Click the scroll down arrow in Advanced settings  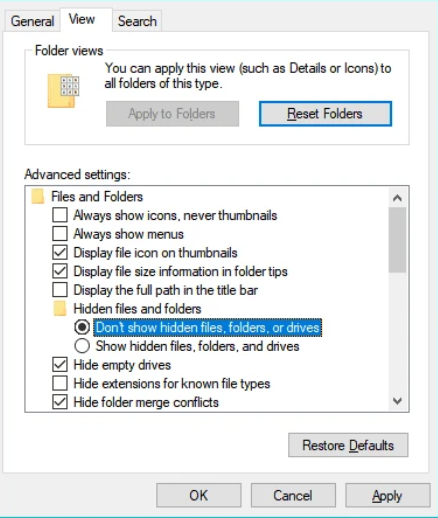point(397,401)
